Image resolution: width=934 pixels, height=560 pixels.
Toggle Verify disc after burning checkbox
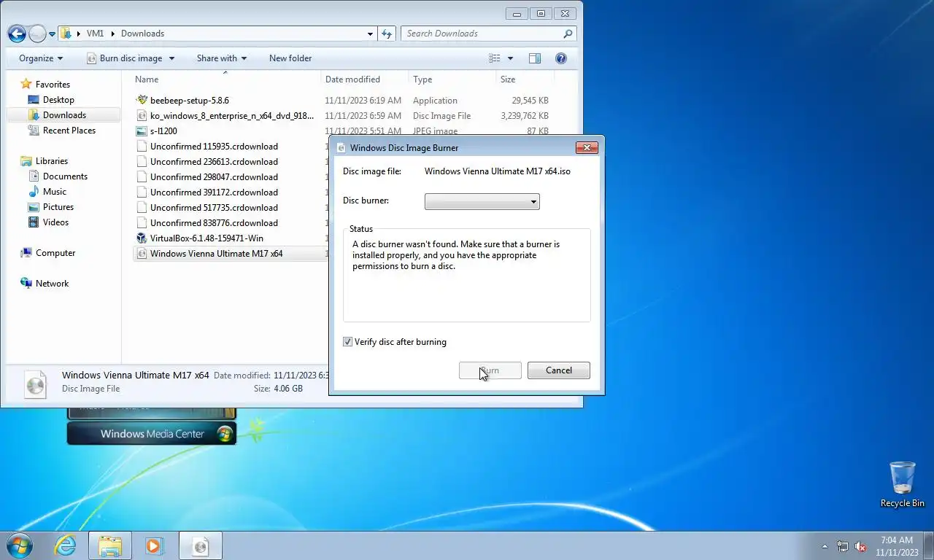coord(348,342)
